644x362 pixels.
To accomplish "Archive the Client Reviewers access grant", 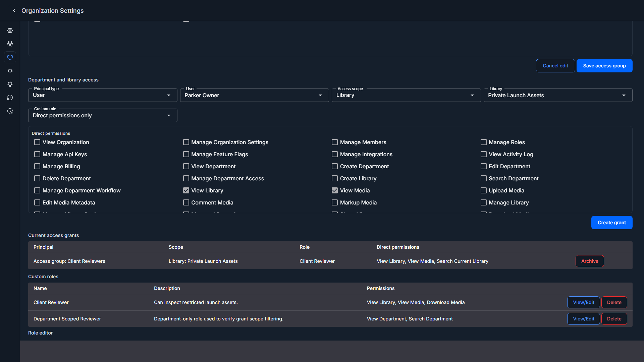I will tap(590, 261).
